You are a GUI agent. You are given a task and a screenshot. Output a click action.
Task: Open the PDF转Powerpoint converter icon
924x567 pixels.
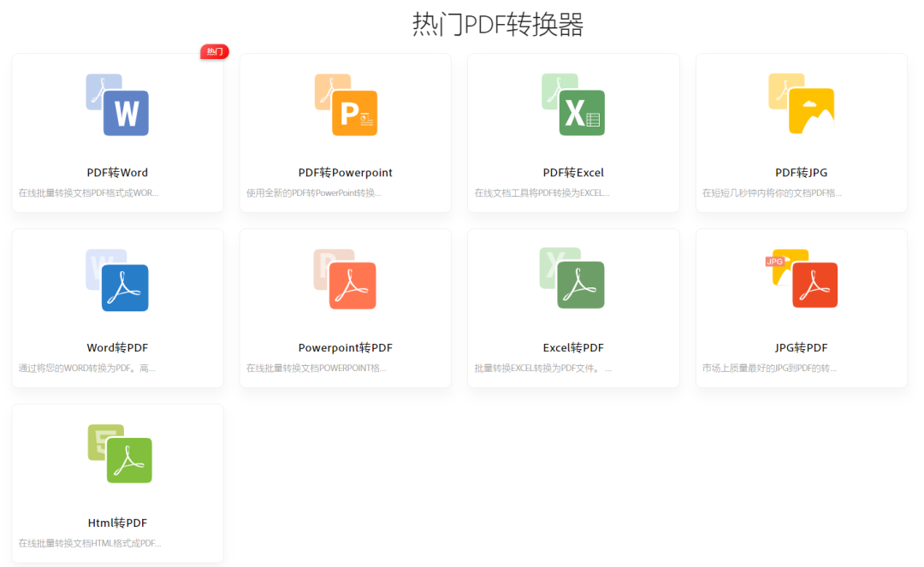pyautogui.click(x=346, y=105)
